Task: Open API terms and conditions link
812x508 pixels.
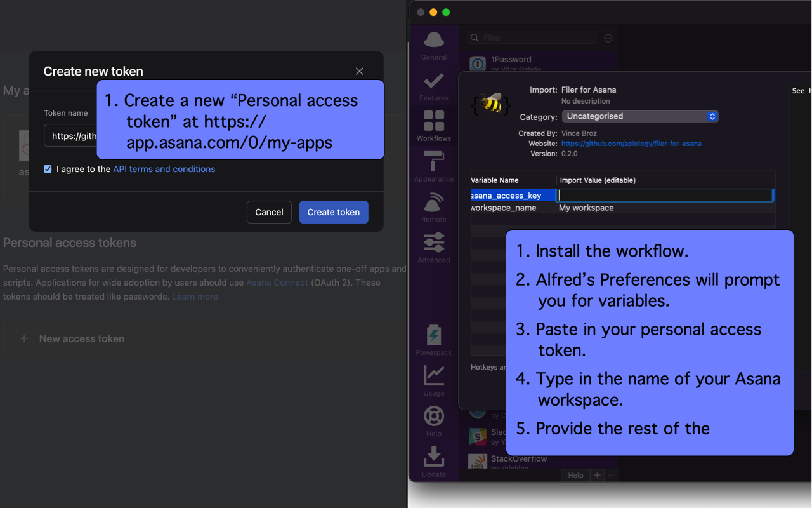Action: pyautogui.click(x=164, y=169)
